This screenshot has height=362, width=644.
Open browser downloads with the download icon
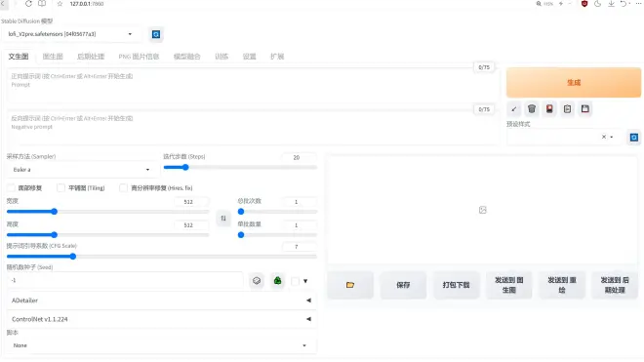[611, 4]
